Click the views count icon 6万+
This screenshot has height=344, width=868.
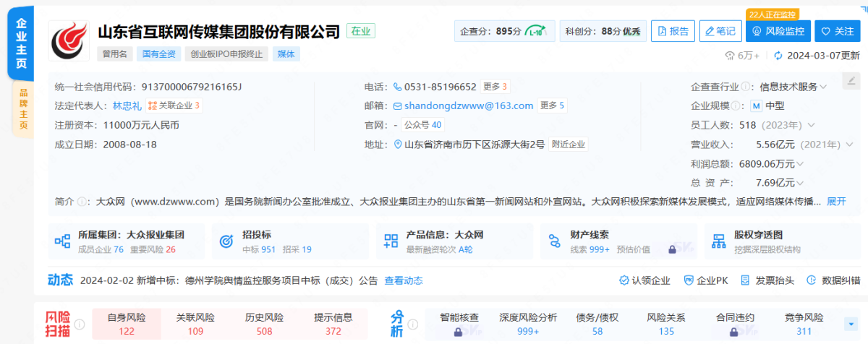pos(731,56)
